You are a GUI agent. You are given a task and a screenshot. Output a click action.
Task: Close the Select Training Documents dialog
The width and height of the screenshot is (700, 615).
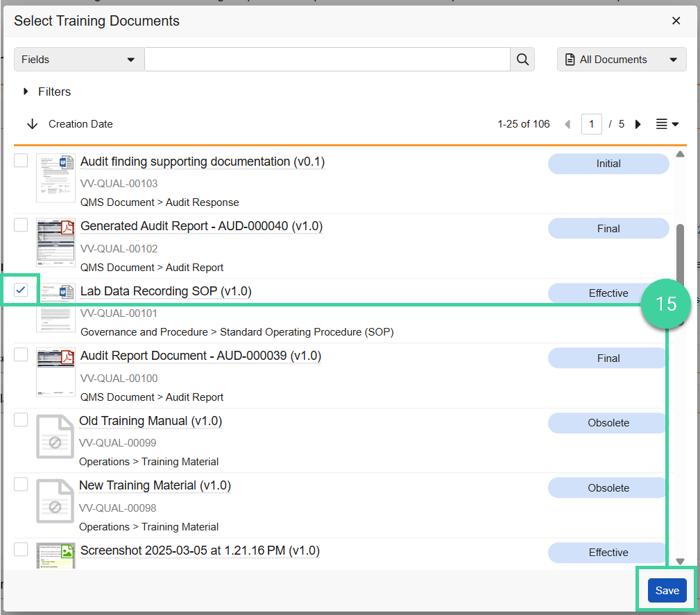tap(676, 21)
